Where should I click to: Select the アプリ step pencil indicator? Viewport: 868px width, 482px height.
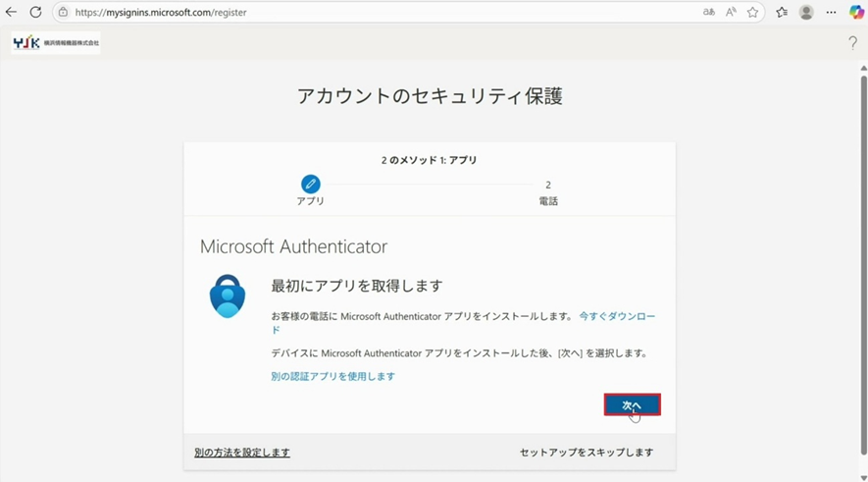pos(311,184)
